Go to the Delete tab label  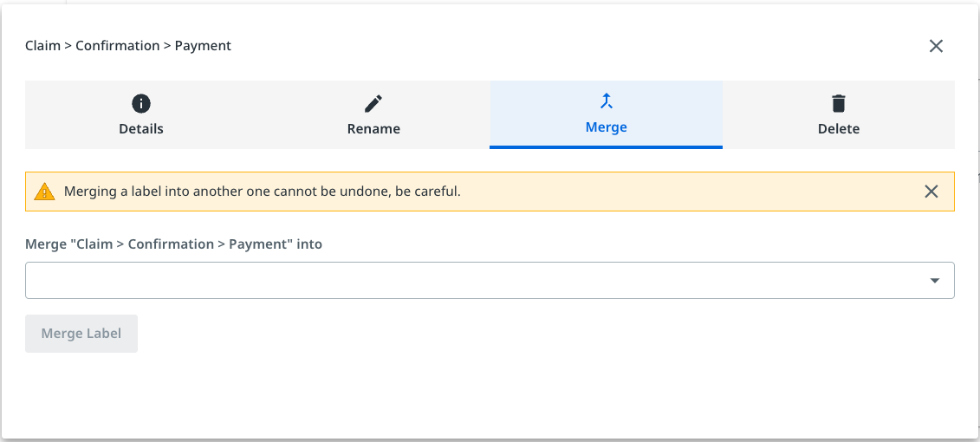pyautogui.click(x=838, y=129)
